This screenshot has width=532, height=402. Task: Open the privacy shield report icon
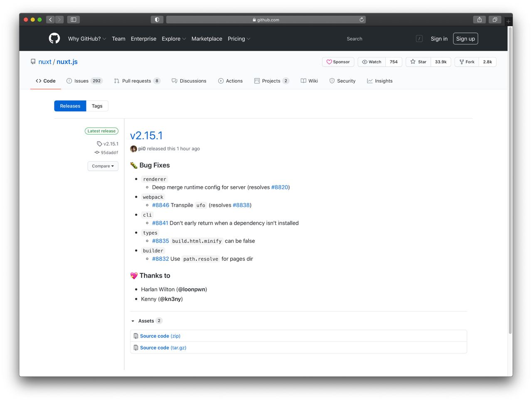point(157,20)
